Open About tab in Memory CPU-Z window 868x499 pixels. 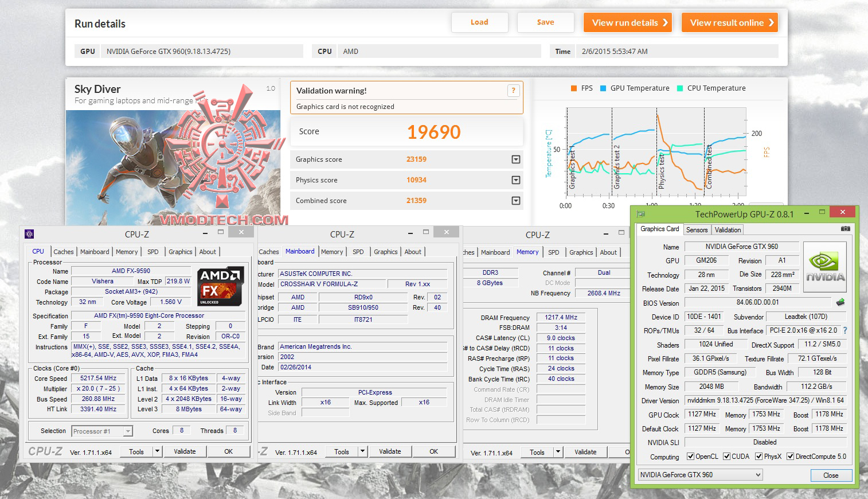pyautogui.click(x=608, y=252)
